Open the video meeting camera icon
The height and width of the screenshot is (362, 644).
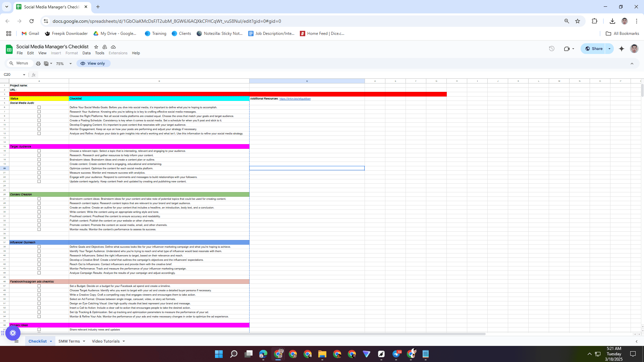[567, 49]
